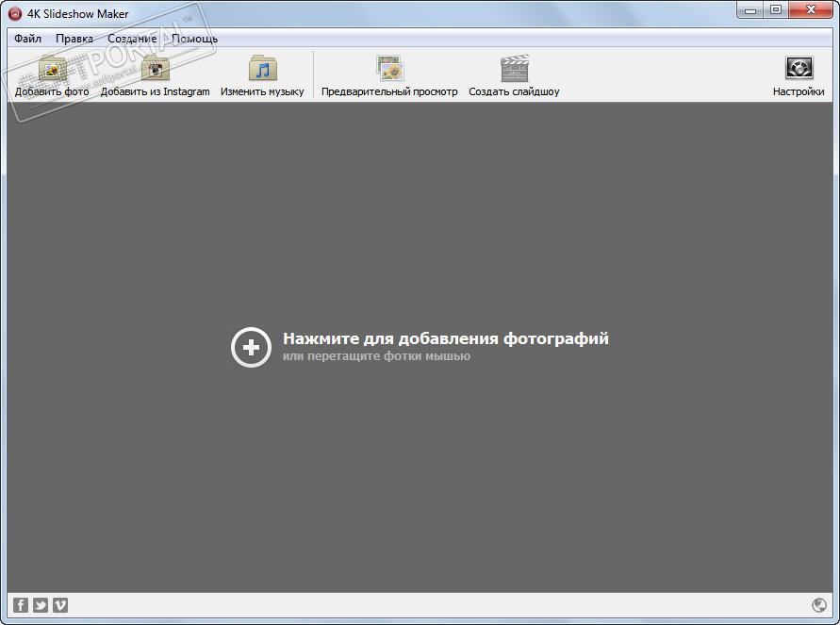Open the Правка menu
Image resolution: width=840 pixels, height=625 pixels.
(74, 39)
